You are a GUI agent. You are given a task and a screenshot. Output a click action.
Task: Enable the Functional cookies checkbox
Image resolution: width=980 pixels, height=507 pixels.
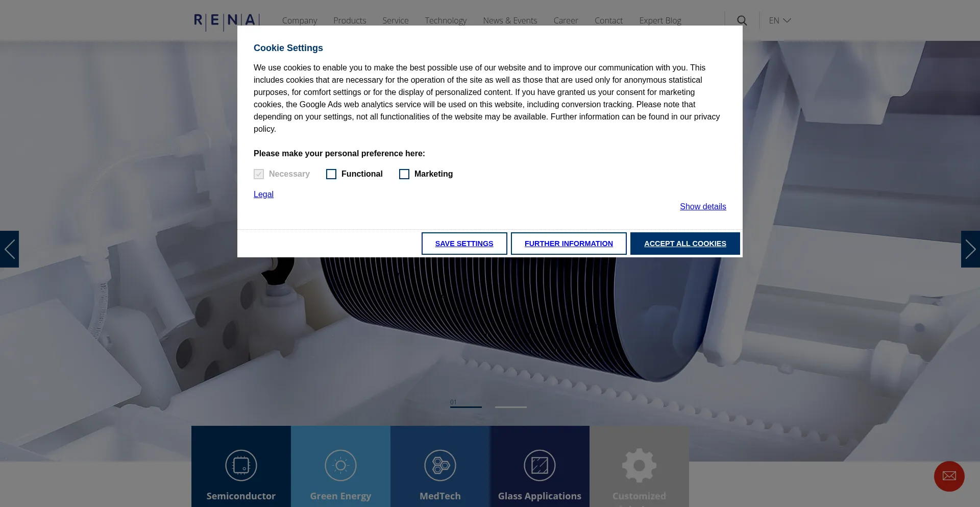(x=331, y=174)
